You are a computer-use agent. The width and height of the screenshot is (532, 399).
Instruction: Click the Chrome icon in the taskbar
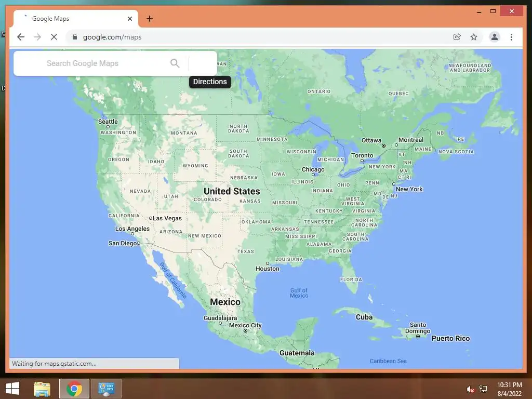(74, 389)
